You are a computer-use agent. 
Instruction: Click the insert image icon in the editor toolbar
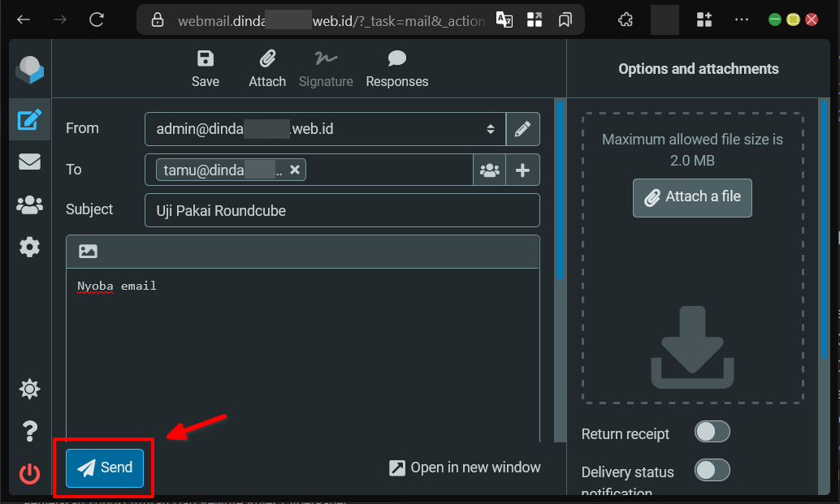tap(88, 252)
